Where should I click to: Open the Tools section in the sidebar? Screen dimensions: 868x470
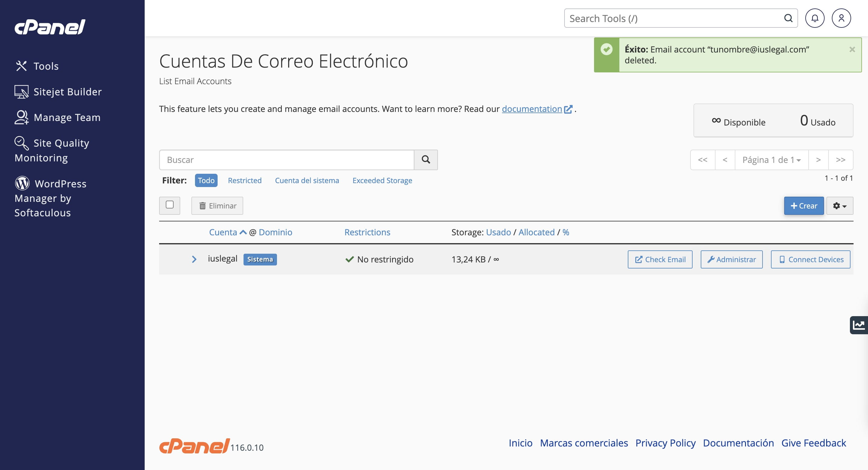click(46, 66)
